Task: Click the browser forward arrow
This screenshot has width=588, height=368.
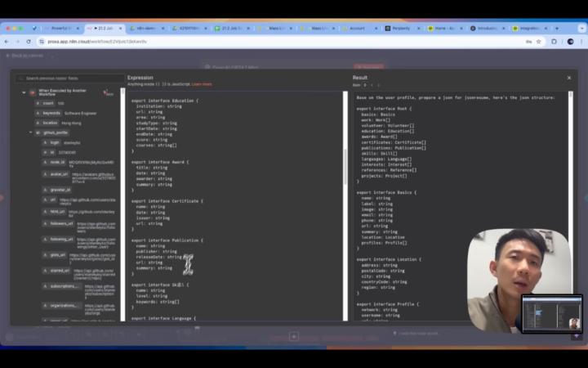Action: 18,42
